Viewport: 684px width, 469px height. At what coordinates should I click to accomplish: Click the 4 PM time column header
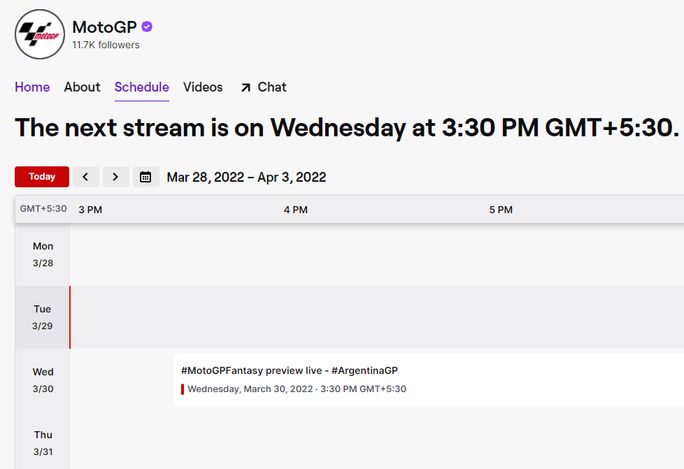(295, 209)
